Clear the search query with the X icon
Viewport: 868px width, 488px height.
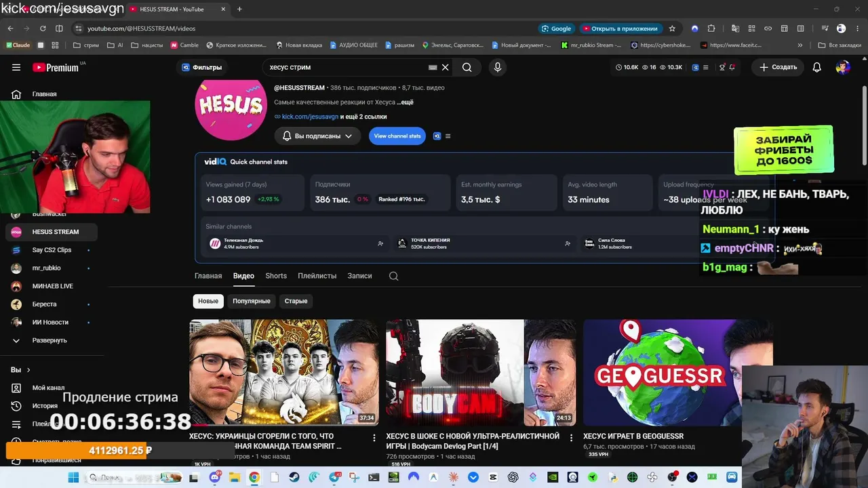pyautogui.click(x=446, y=67)
